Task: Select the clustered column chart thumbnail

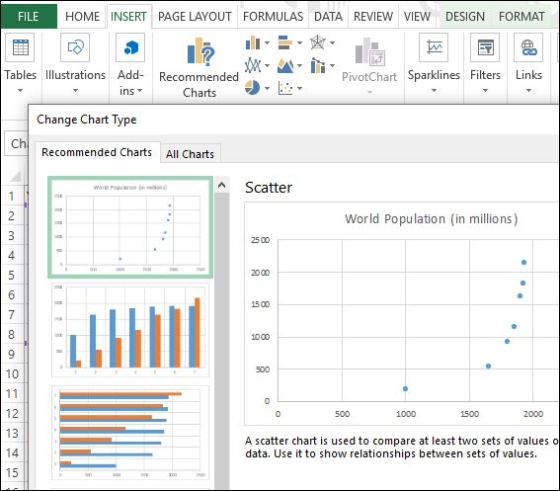Action: (130, 330)
